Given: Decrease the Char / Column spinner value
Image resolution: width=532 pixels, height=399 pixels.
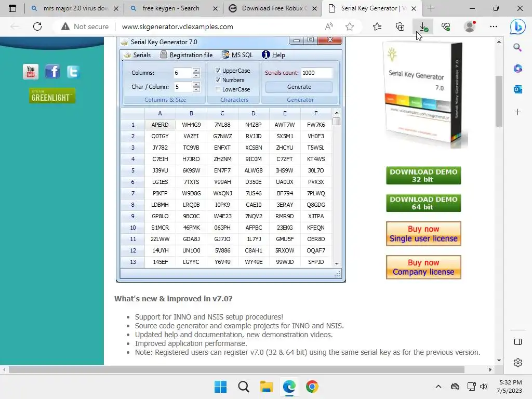Looking at the screenshot, I should click(196, 89).
